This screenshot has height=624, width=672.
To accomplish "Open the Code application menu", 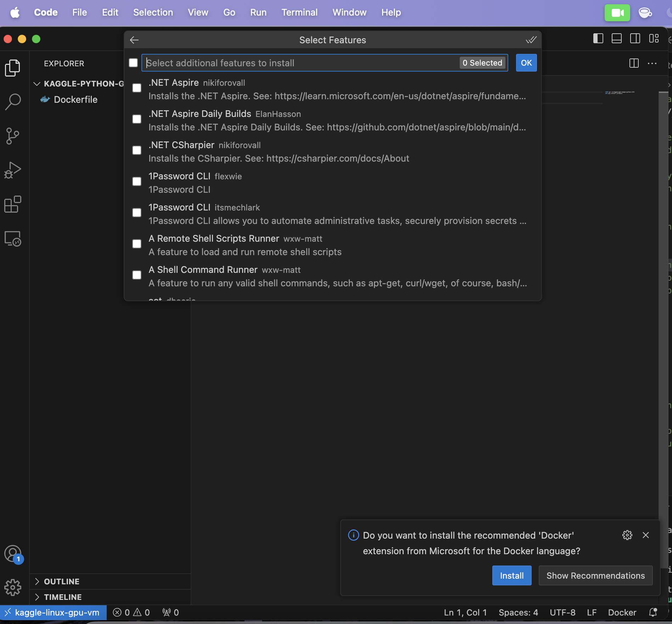I will pos(46,13).
